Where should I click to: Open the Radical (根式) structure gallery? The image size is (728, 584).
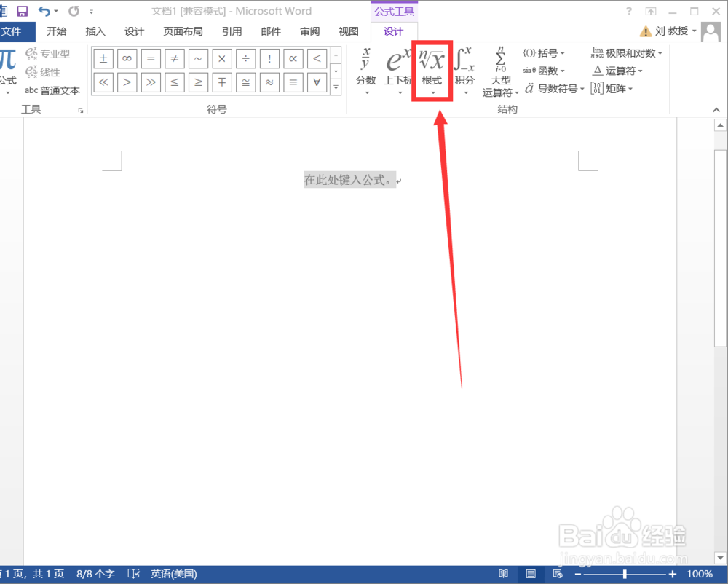coord(432,69)
